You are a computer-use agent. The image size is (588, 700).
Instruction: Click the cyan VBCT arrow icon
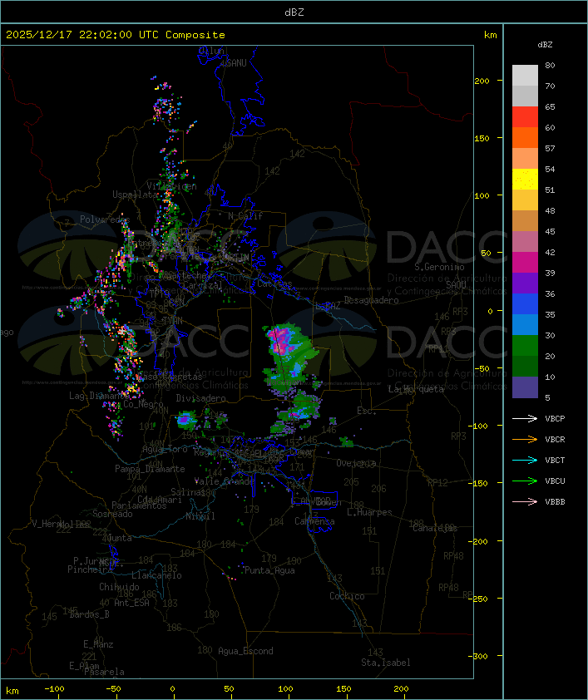[525, 460]
